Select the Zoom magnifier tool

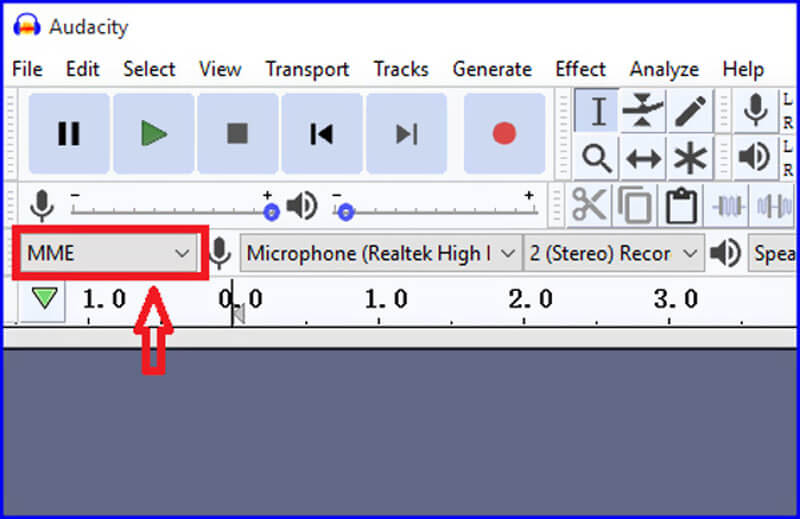[x=598, y=158]
